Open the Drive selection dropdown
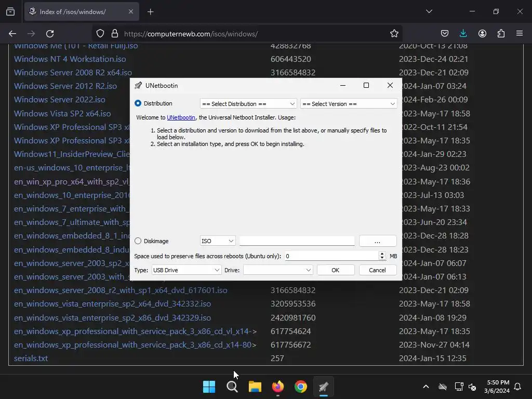The image size is (532, 399). 278,270
